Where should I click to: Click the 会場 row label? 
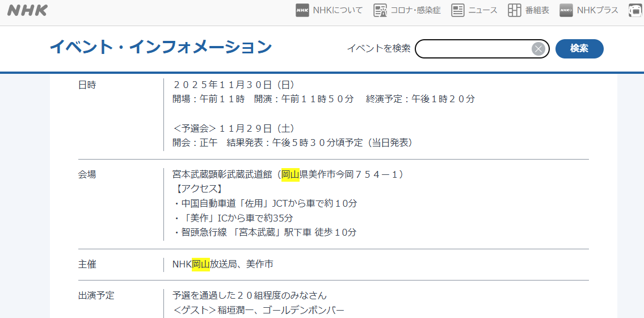pyautogui.click(x=87, y=174)
